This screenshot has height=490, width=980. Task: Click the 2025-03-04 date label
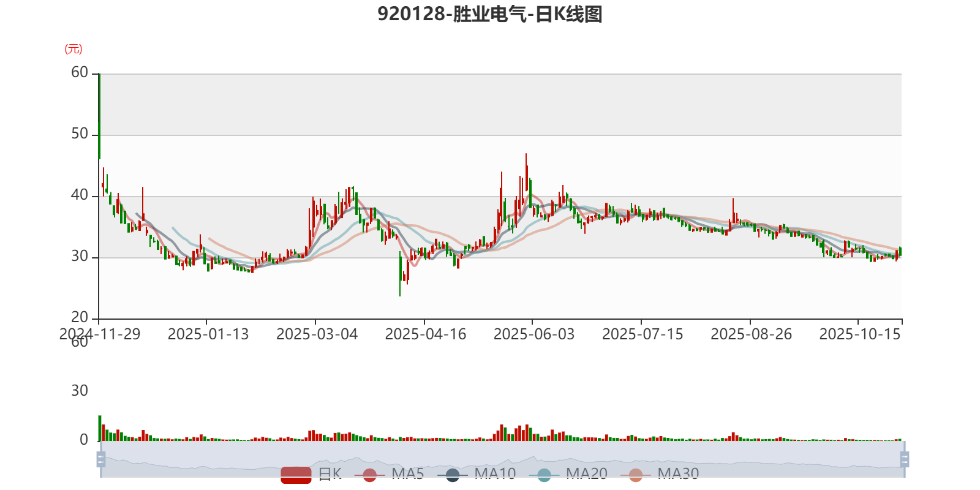317,334
